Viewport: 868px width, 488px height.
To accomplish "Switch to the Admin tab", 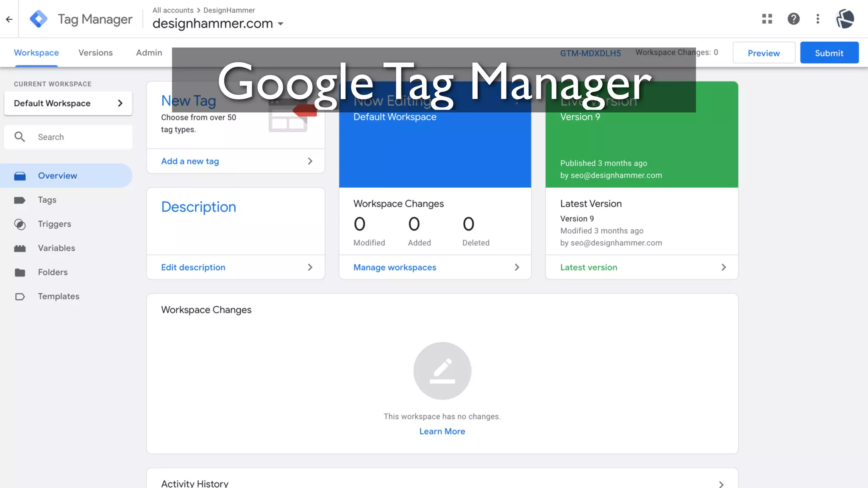I will pos(149,53).
